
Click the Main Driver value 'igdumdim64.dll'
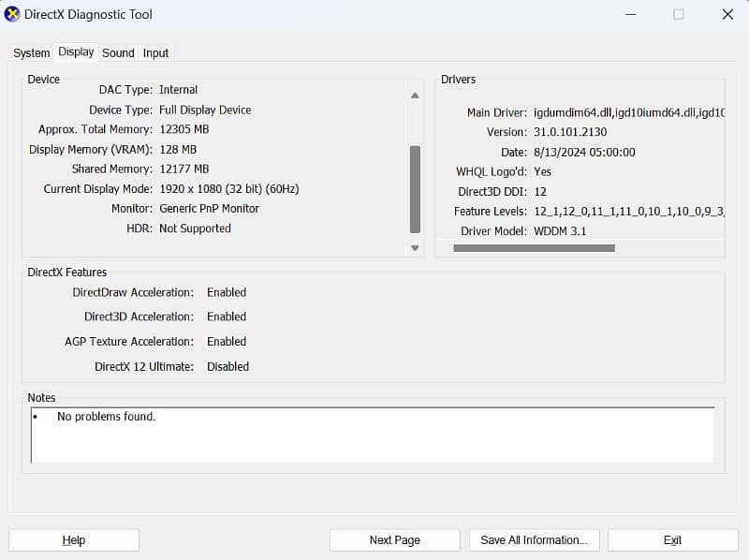573,112
